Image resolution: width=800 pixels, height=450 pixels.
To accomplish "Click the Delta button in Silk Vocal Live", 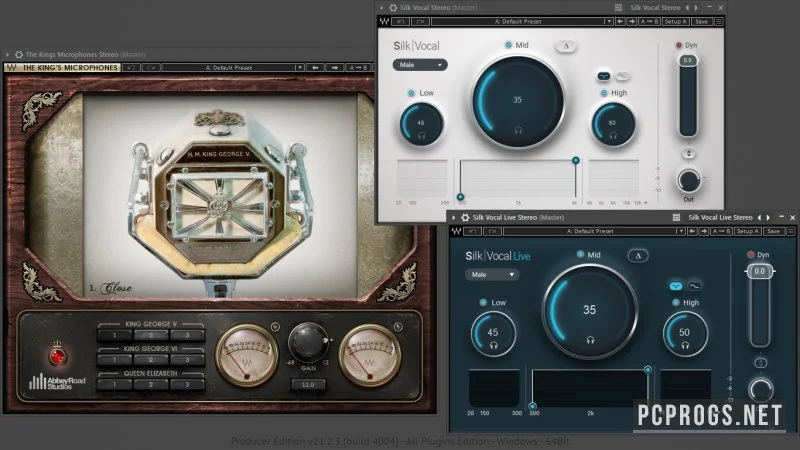I will tap(638, 256).
